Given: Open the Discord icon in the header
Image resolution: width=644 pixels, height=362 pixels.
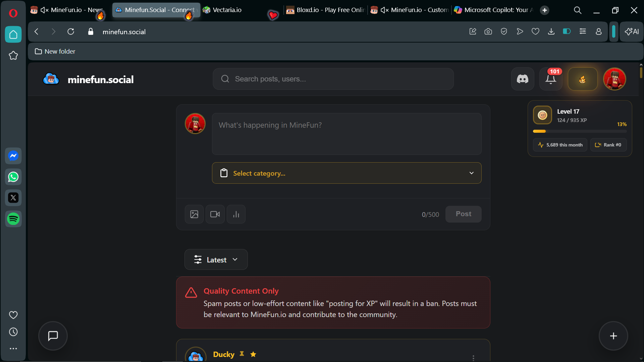Looking at the screenshot, I should tap(522, 79).
